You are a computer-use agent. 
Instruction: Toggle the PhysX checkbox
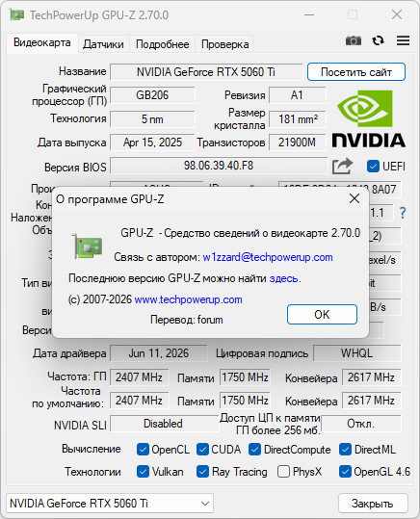click(283, 472)
